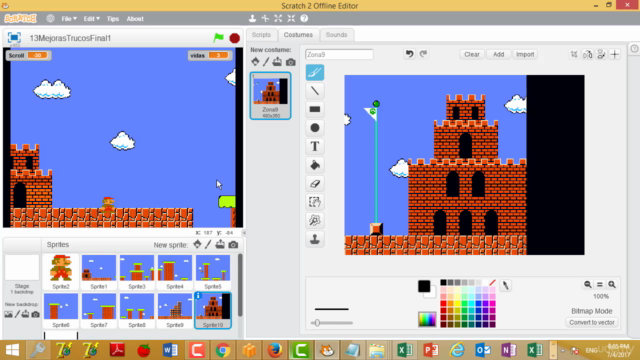Undo the last costume edit
Viewport: 640px width, 360px height.
(409, 54)
